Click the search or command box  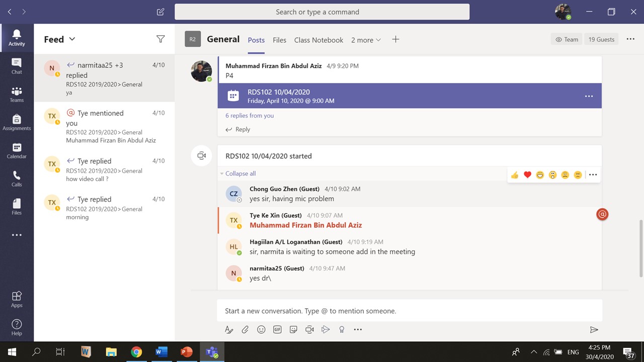tap(322, 12)
